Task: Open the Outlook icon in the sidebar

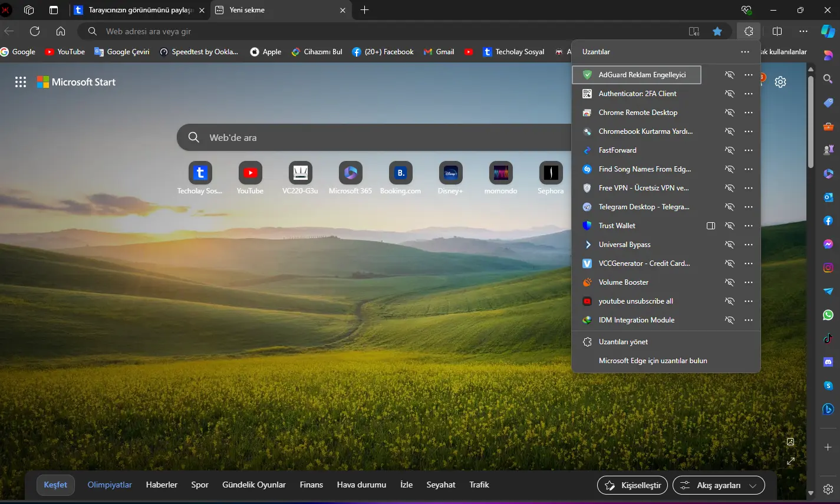Action: pos(828,197)
